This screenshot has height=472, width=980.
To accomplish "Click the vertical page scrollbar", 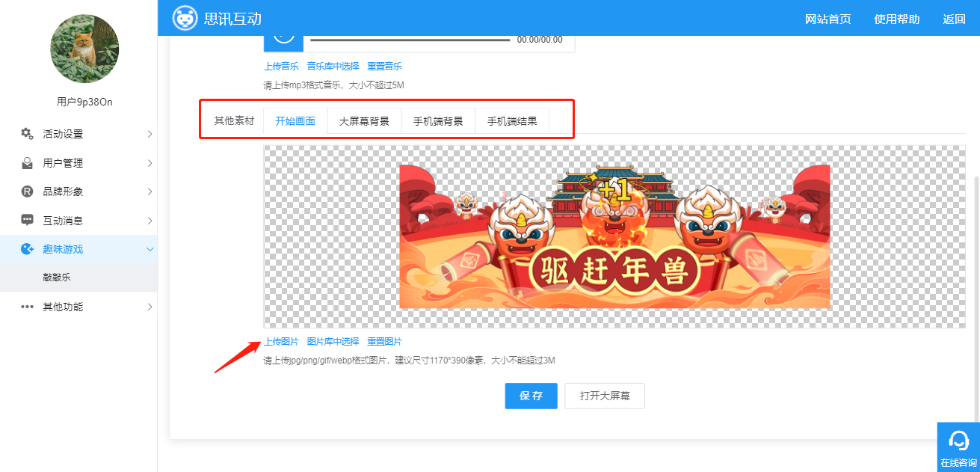I will click(977, 299).
